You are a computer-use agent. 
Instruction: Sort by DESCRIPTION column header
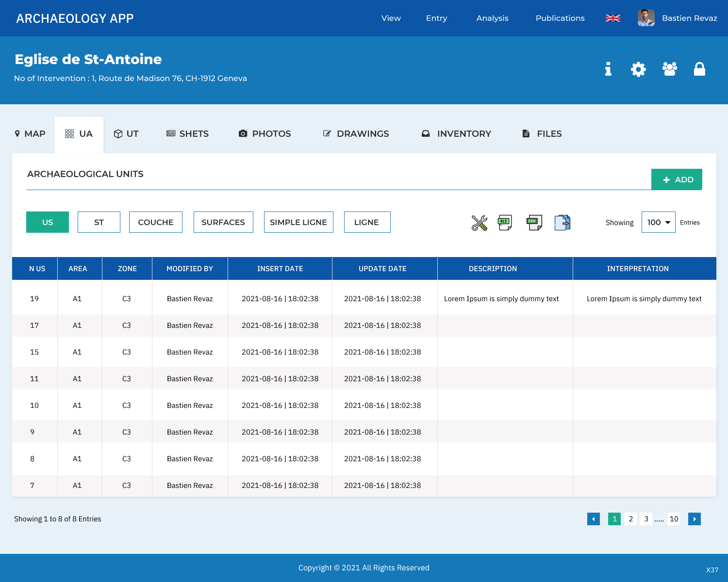(x=505, y=269)
